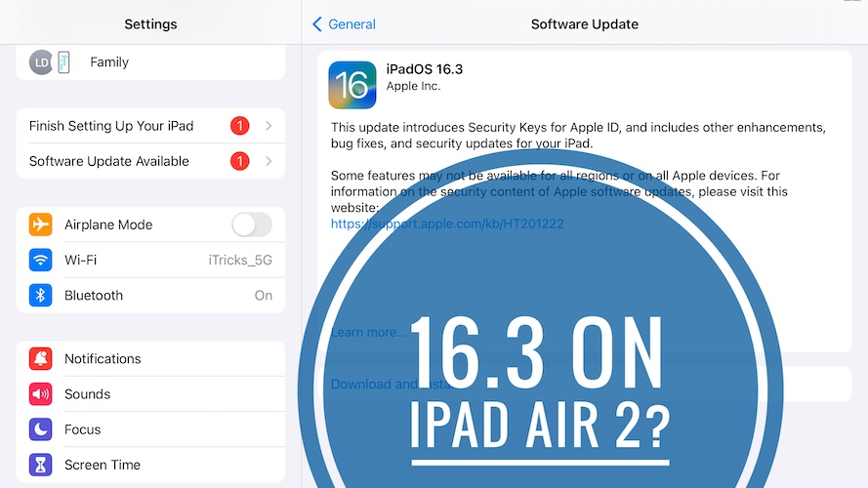Tap the Learn more link
868x488 pixels.
click(368, 333)
